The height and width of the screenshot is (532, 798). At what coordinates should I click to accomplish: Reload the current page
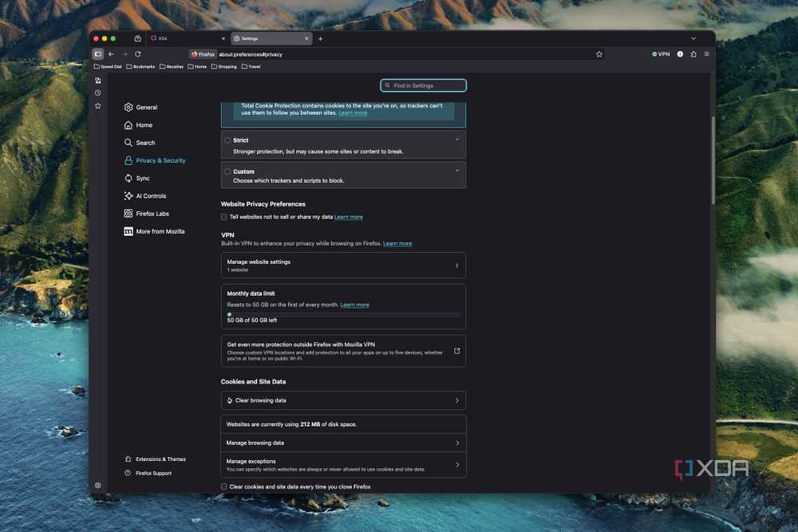click(x=138, y=54)
